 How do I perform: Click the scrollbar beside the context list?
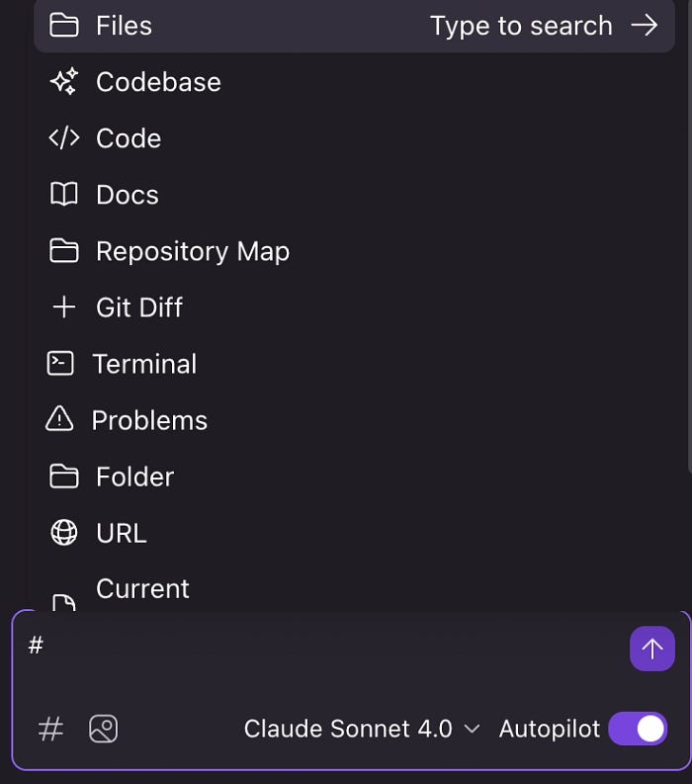coord(689,235)
